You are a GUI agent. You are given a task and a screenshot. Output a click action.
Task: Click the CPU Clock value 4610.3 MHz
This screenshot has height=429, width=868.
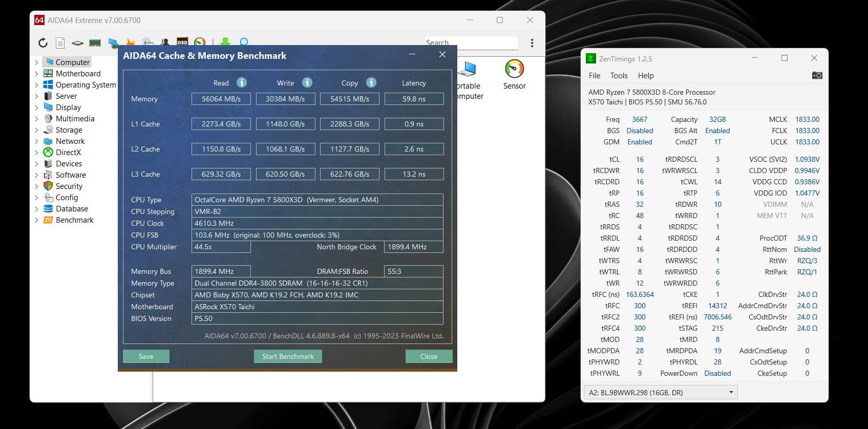[x=317, y=223]
